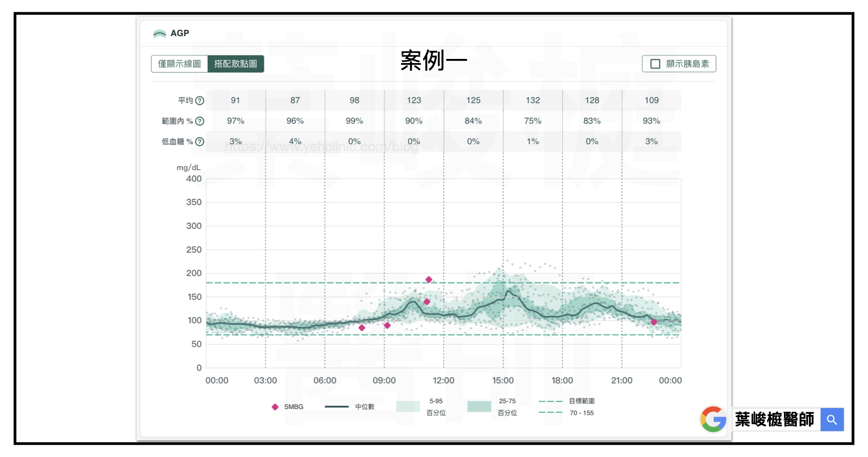The height and width of the screenshot is (457, 868).
Task: Open help icon next to 範圍內 %
Action: (200, 121)
